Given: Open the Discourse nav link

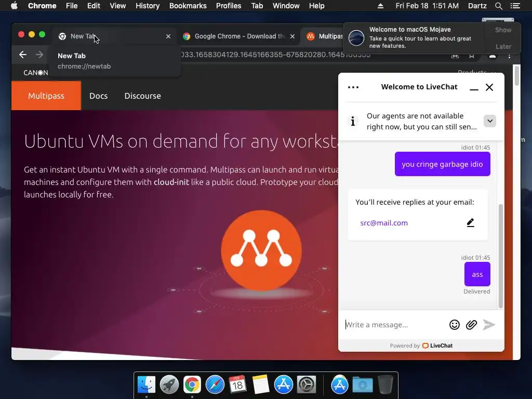Looking at the screenshot, I should click(142, 96).
